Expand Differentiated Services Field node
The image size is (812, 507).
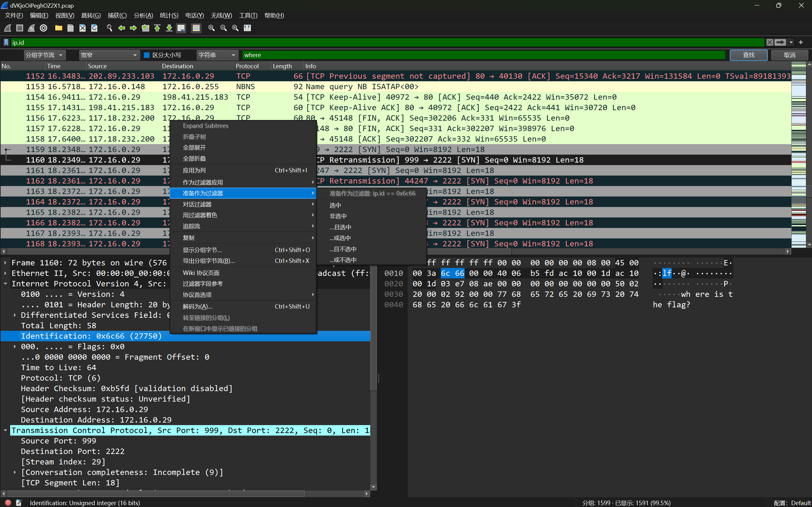click(x=15, y=315)
